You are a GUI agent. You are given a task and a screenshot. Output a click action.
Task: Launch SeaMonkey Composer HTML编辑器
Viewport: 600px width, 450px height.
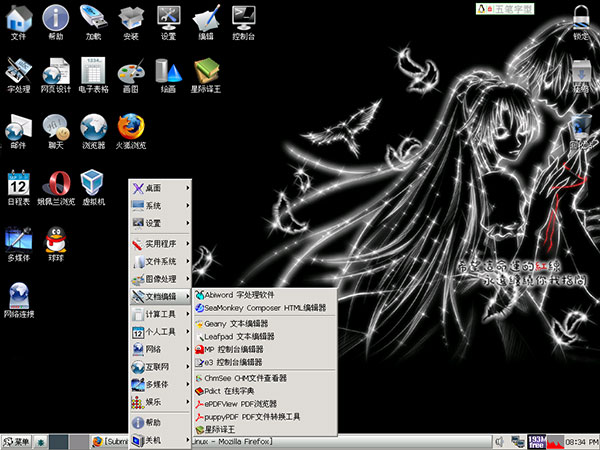click(265, 308)
